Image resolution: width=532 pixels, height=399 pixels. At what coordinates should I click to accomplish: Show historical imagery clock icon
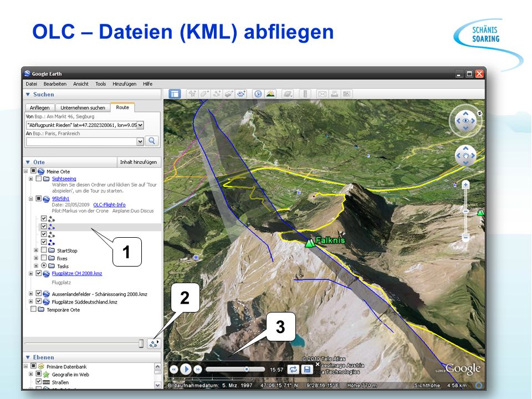pos(258,94)
